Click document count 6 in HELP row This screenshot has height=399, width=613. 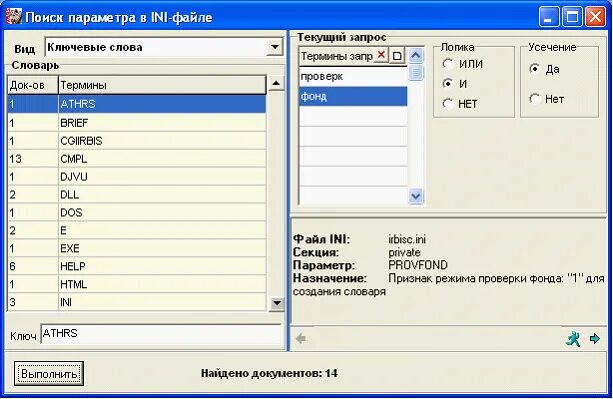pyautogui.click(x=33, y=266)
